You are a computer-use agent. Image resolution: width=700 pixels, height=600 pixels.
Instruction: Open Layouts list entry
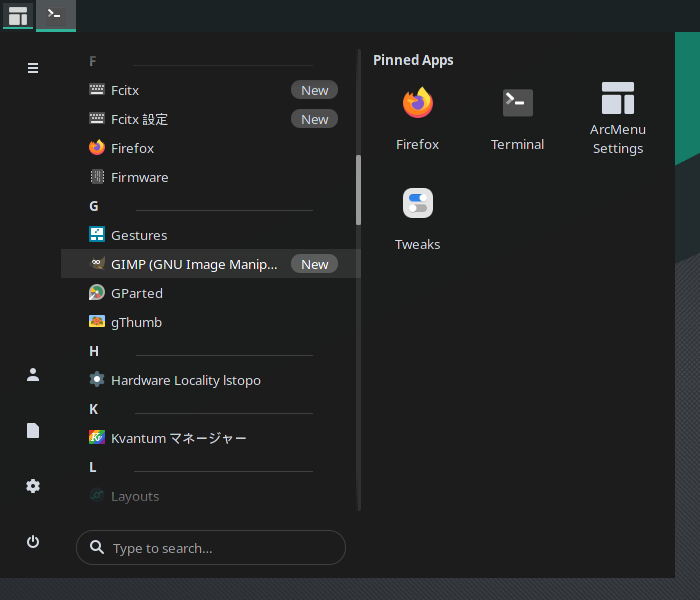(211, 496)
